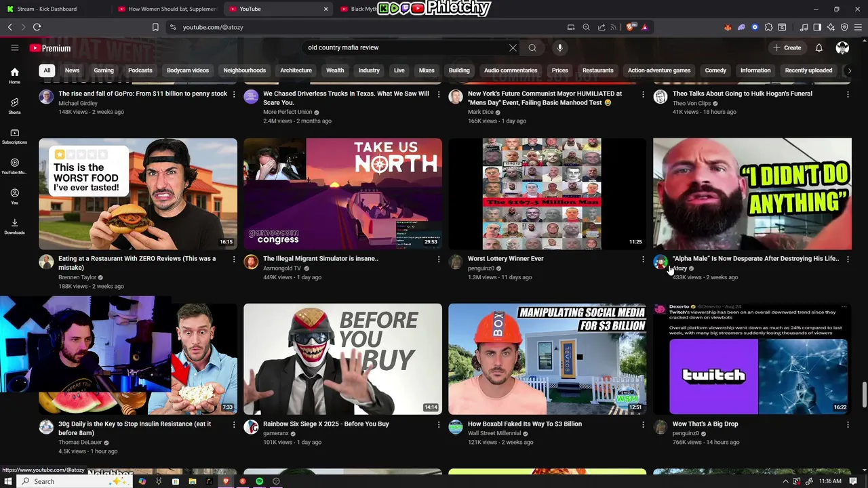Screen dimensions: 868x488
Task: Play the Before You Buy thumbnail
Action: coord(342,359)
